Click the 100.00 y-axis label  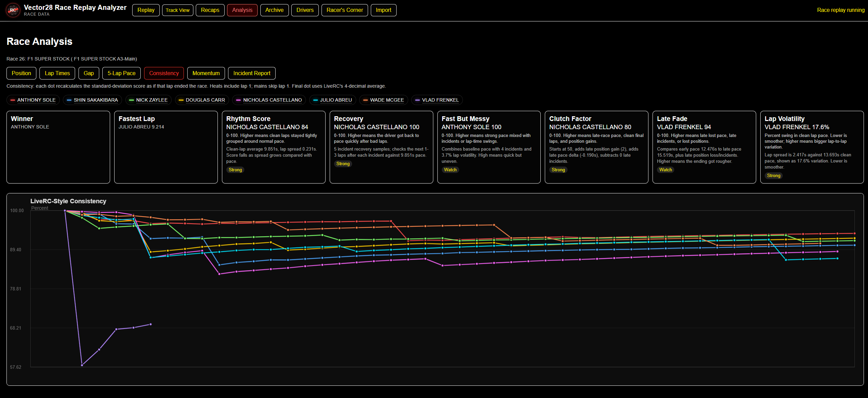tap(17, 211)
